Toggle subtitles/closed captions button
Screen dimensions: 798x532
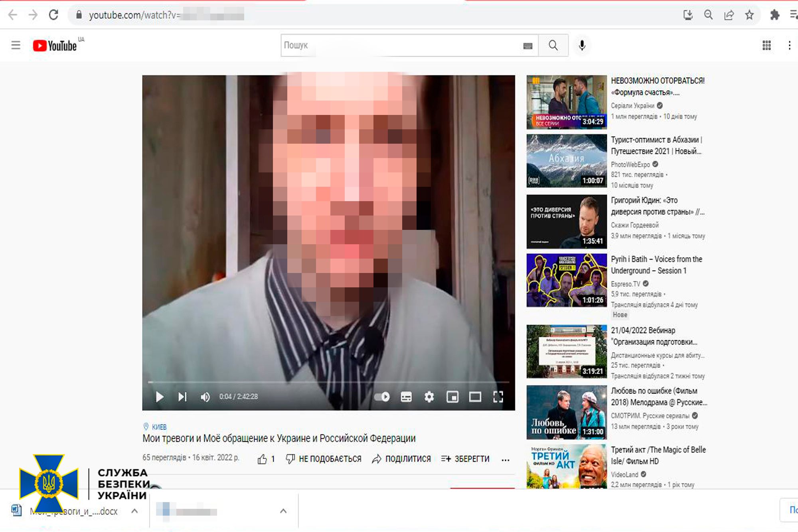pyautogui.click(x=406, y=397)
